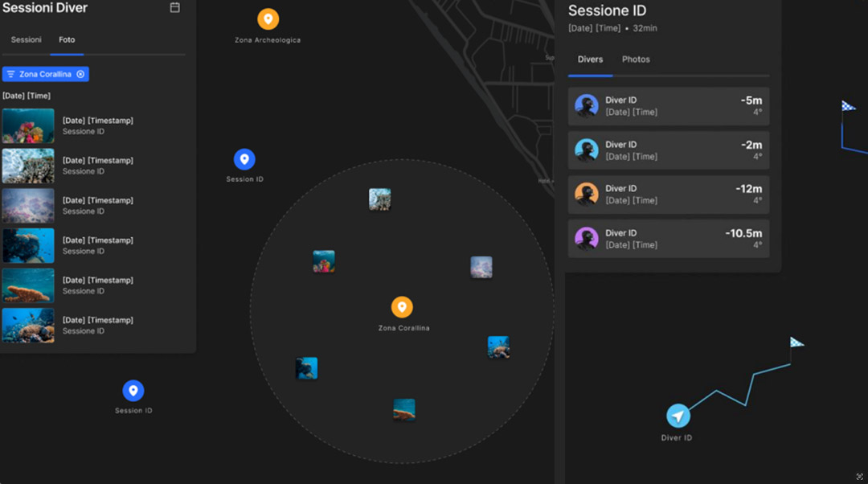Image resolution: width=868 pixels, height=484 pixels.
Task: Click the white coral photo marker on the map
Action: pyautogui.click(x=379, y=199)
